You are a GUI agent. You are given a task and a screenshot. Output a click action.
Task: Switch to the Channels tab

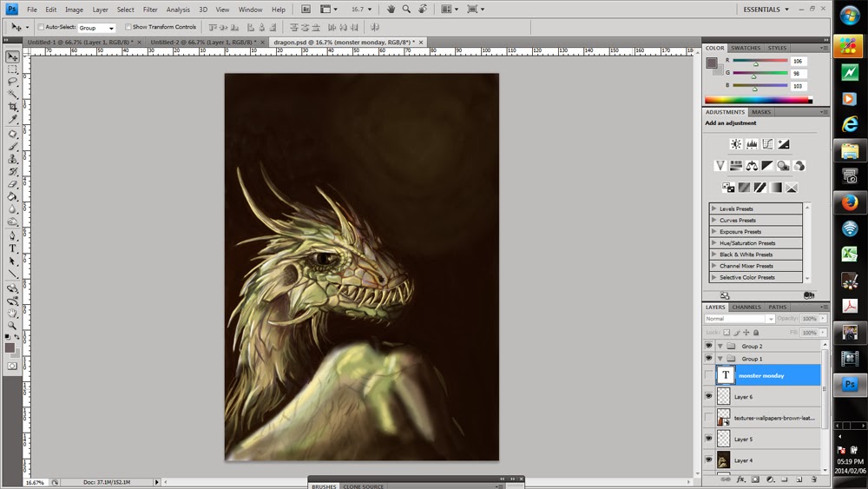(x=746, y=307)
